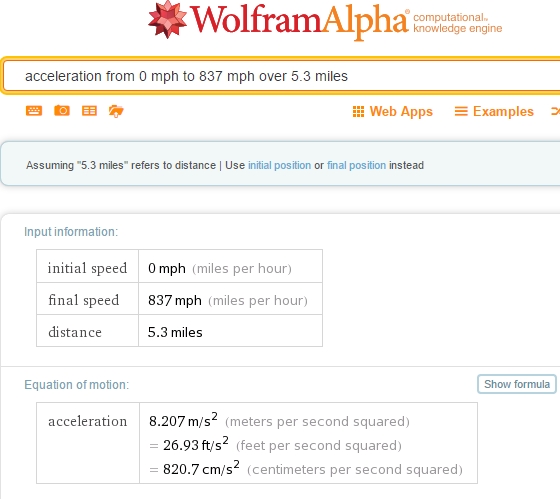Viewport: 560px width, 499px height.
Task: Use final position interpretation link
Action: (x=356, y=165)
